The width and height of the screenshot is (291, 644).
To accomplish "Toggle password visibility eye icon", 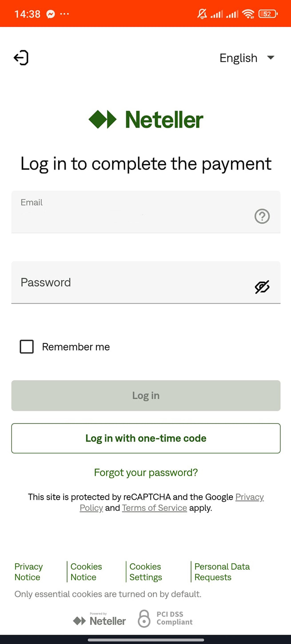I will tap(262, 287).
